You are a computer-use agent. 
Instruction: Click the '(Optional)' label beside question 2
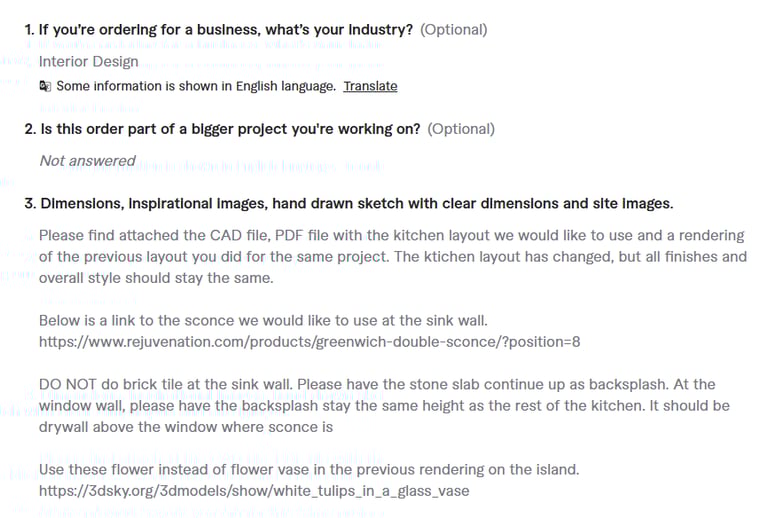tap(461, 129)
